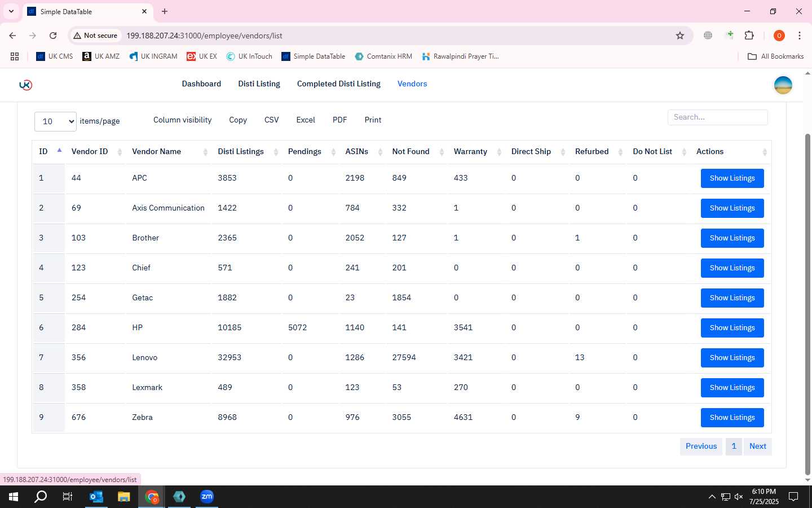Open the Chrome profile circle icon
Image resolution: width=812 pixels, height=508 pixels.
coord(779,36)
